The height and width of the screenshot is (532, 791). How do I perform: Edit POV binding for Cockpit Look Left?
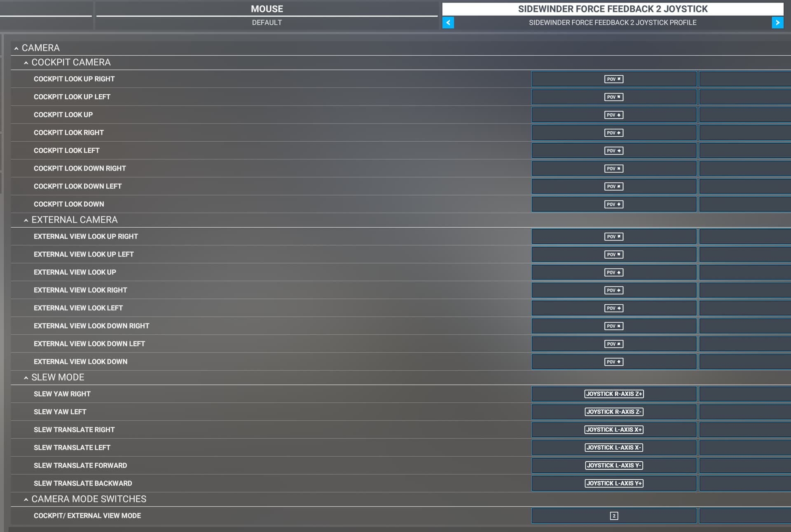[614, 151]
